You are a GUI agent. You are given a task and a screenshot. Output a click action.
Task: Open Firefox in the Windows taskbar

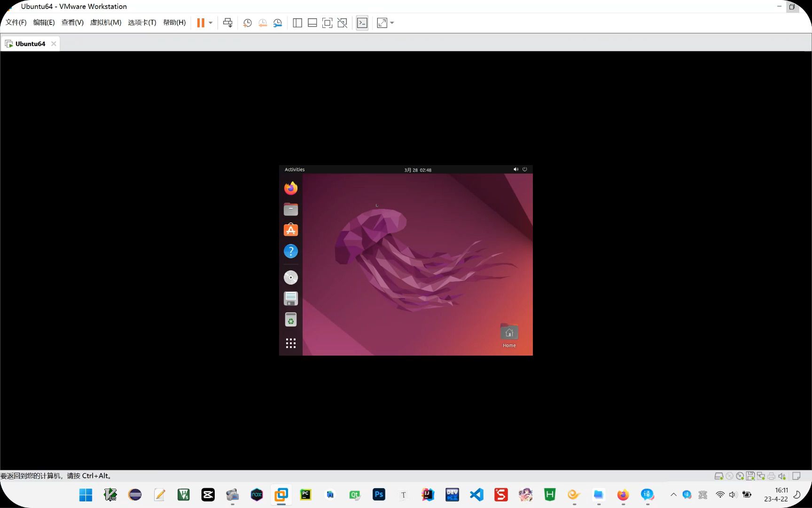coord(623,495)
